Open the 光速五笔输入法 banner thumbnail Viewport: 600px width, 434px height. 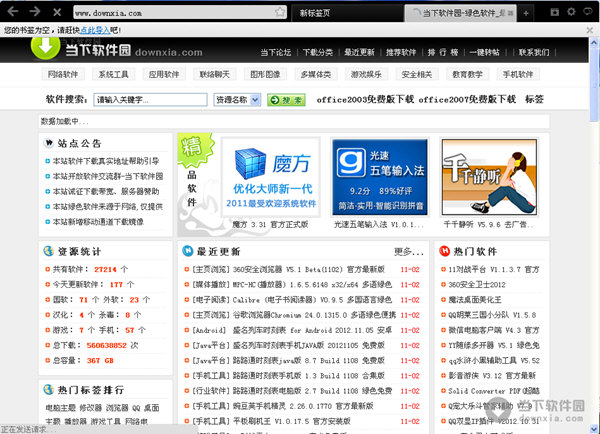click(380, 177)
